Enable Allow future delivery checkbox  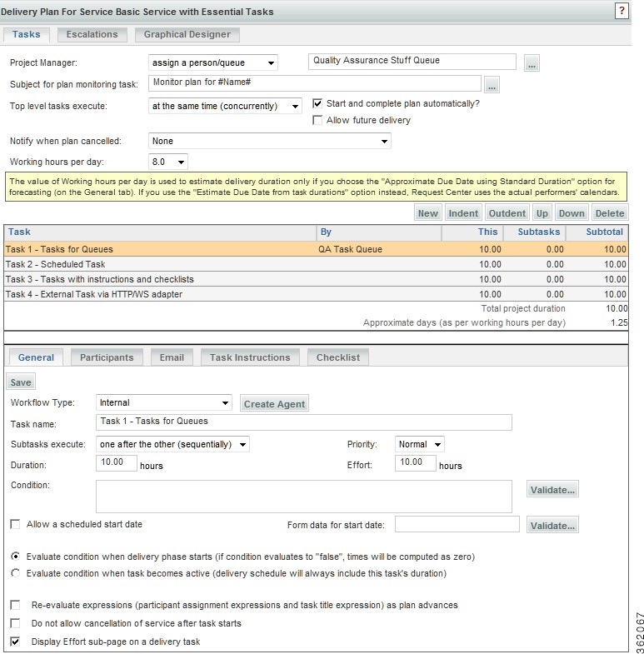point(317,120)
